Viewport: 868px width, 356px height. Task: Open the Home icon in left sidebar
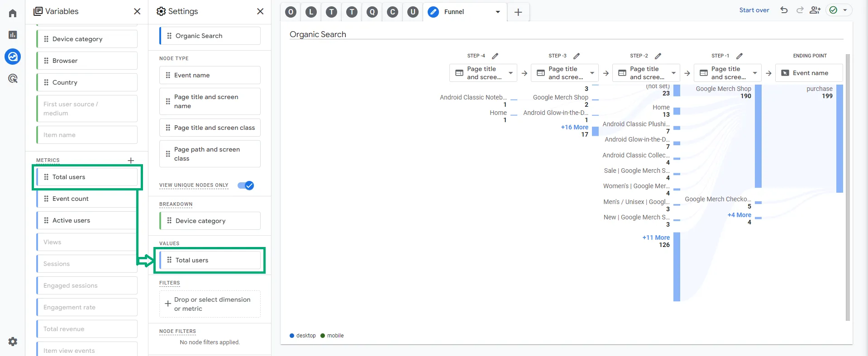[x=13, y=13]
